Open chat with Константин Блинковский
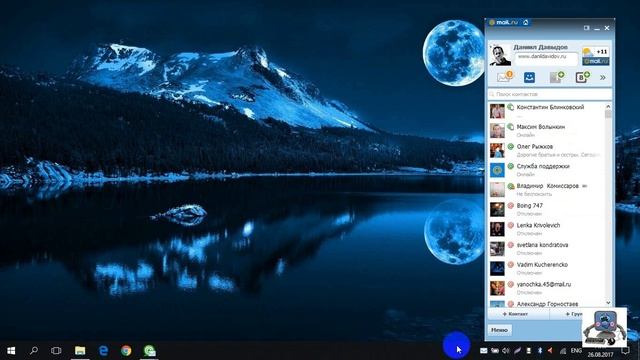 tap(546, 111)
